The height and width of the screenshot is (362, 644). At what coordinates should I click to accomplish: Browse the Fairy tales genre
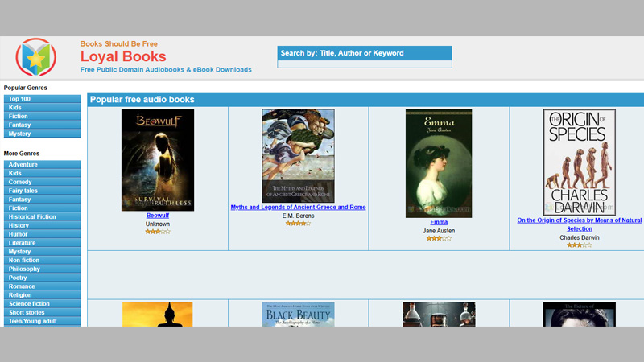43,191
